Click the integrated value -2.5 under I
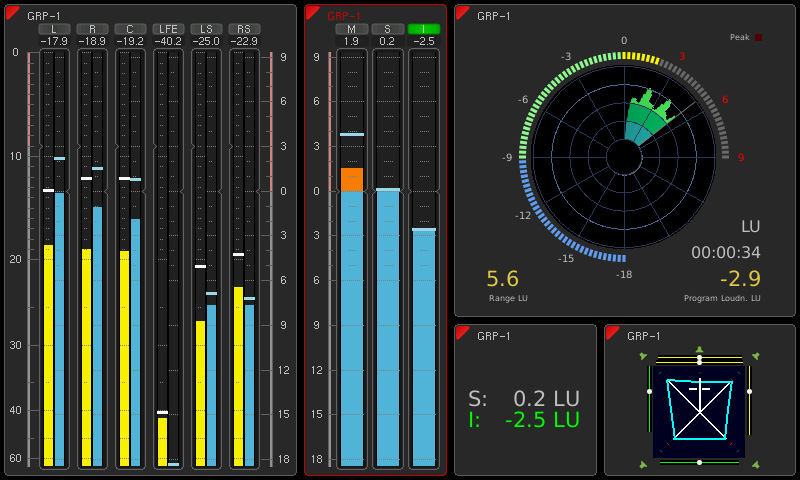 coord(424,41)
